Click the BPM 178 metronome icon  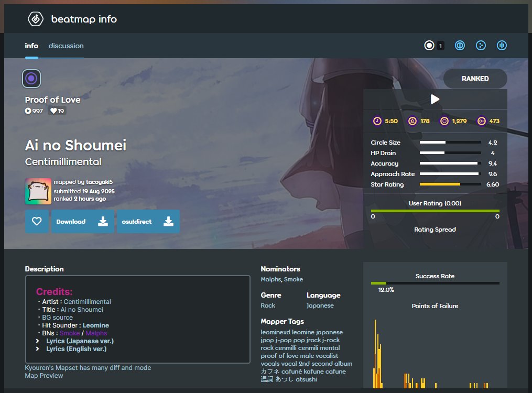412,121
